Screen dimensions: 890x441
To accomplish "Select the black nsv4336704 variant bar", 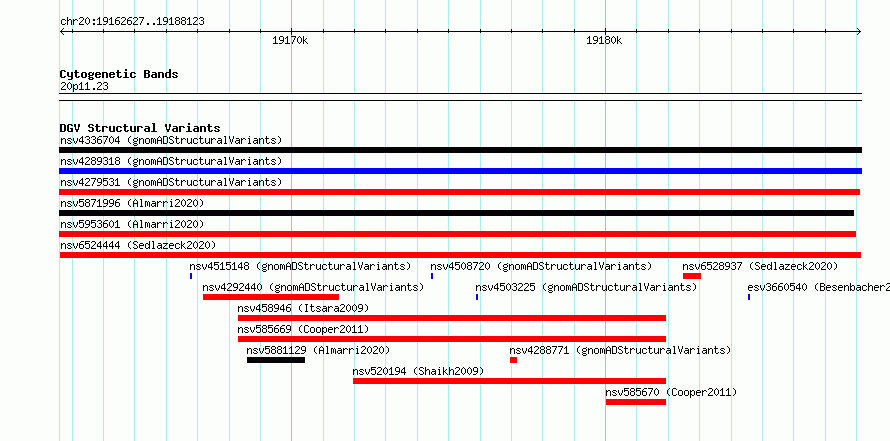I will 460,150.
